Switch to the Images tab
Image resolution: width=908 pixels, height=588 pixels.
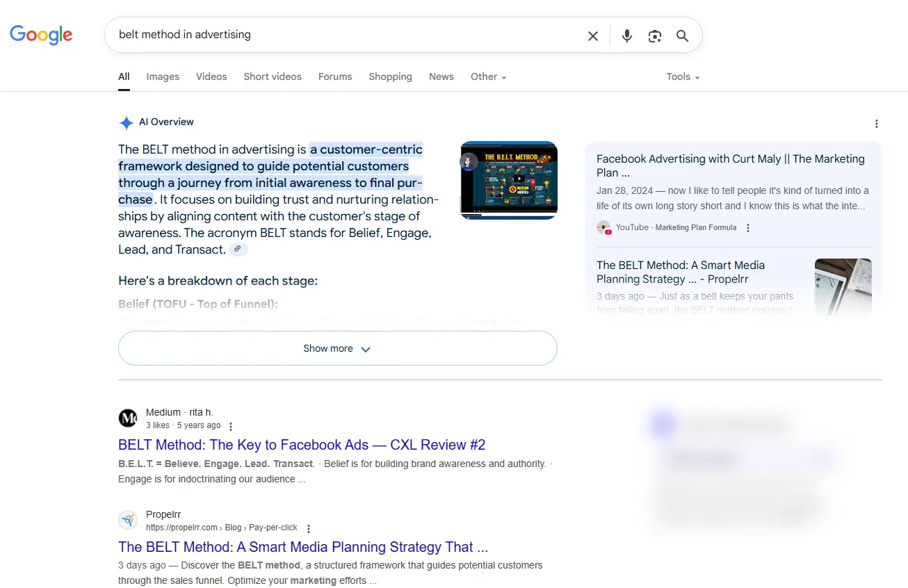tap(163, 76)
